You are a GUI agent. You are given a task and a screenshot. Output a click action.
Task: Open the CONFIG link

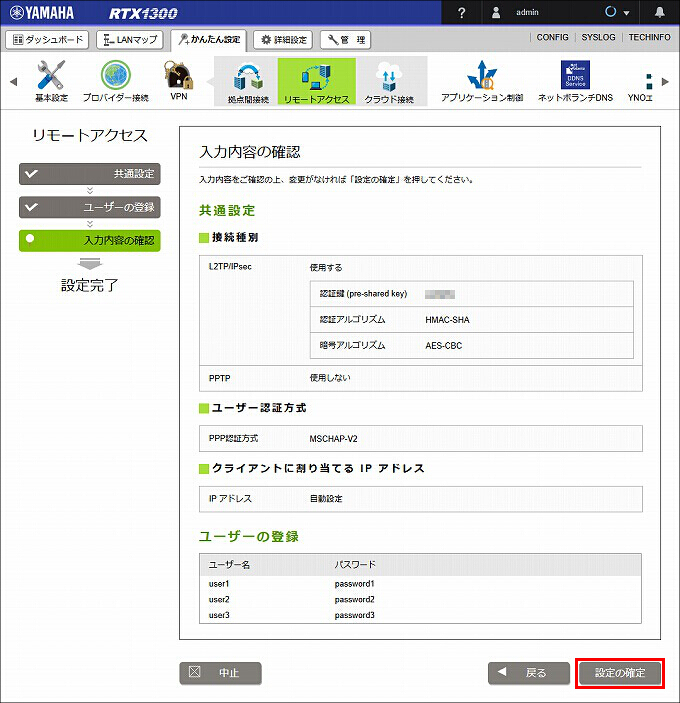[x=552, y=37]
